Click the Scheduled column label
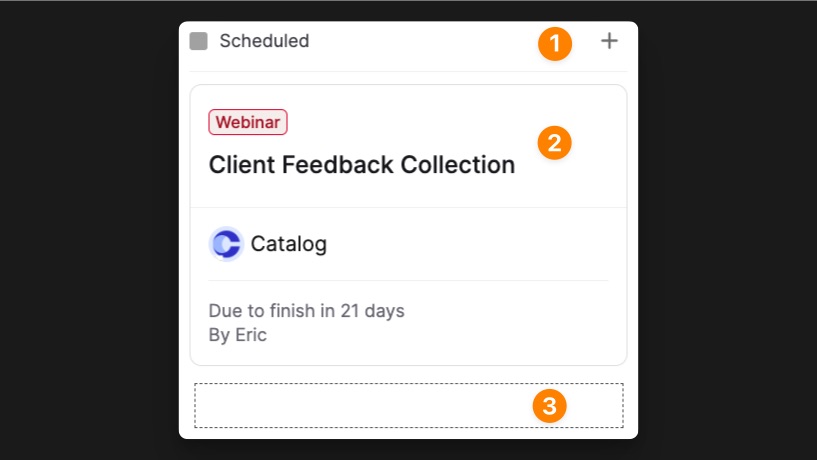817x460 pixels. pos(264,41)
